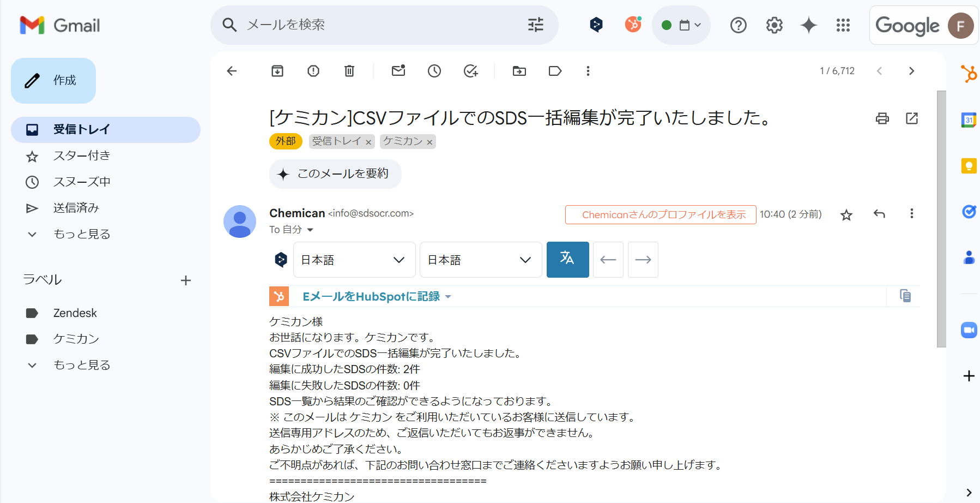Open Google apps grid
Screen dimensions: 980x503
(843, 25)
